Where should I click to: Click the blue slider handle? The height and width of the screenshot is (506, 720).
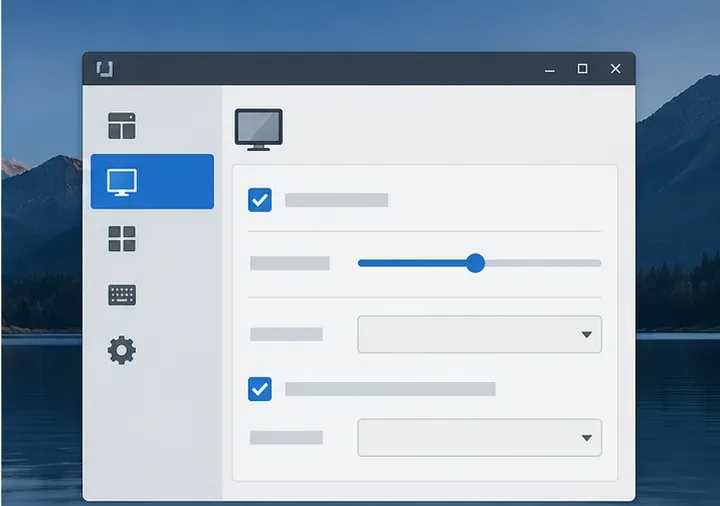click(x=475, y=263)
